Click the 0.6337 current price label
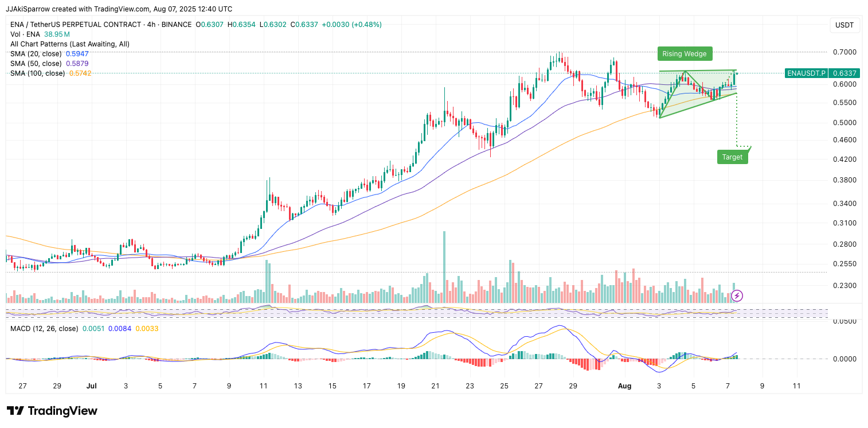 tap(844, 73)
